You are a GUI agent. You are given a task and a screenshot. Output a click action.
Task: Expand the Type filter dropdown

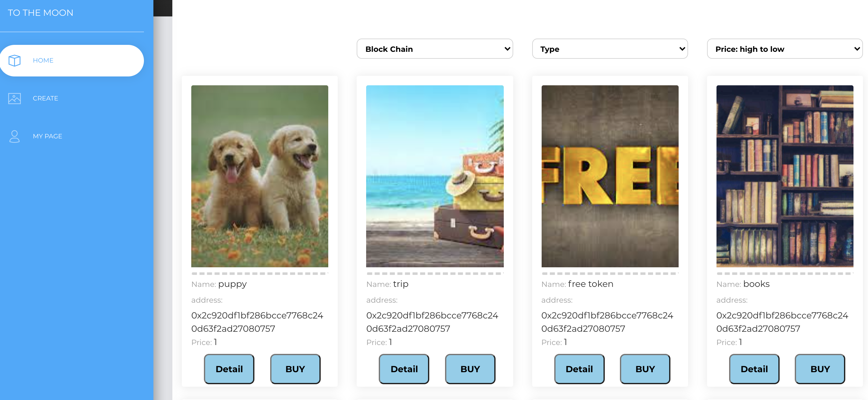coord(609,49)
